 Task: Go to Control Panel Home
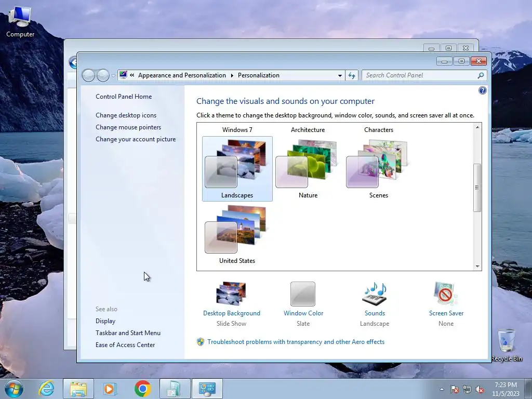(x=124, y=96)
